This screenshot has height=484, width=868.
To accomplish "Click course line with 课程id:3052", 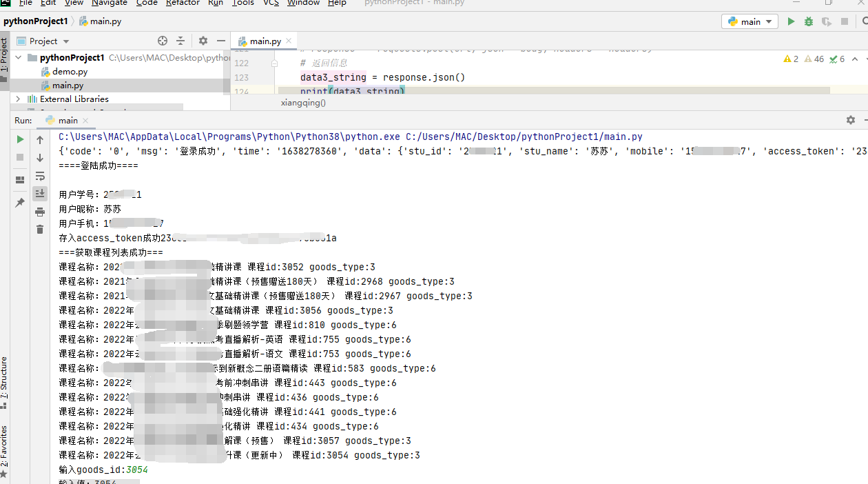I will pos(217,267).
